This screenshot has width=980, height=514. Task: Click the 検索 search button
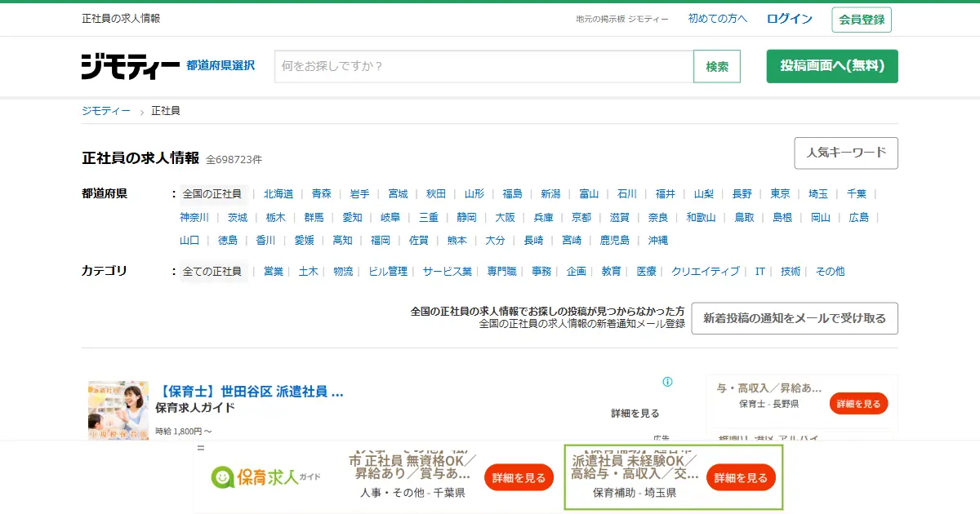point(717,66)
